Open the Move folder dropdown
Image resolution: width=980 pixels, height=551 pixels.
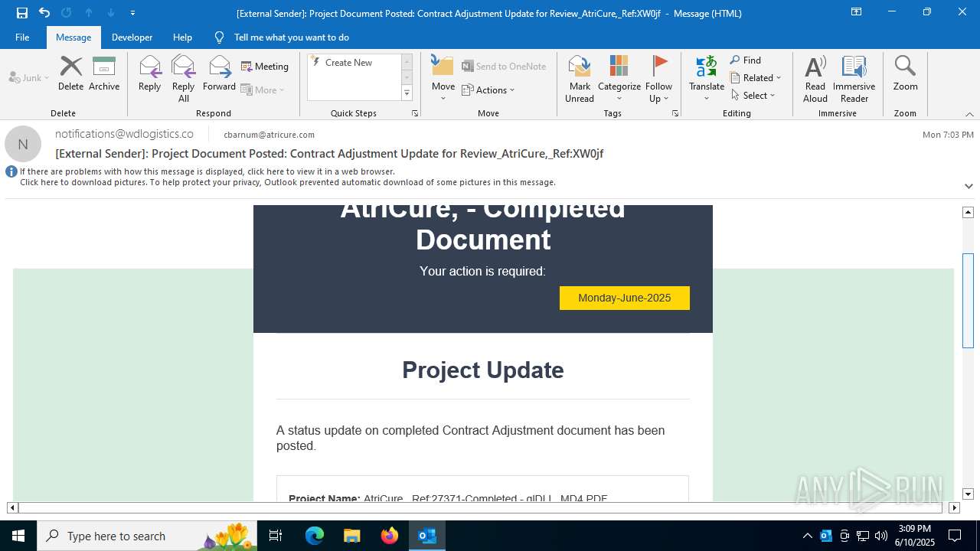[x=443, y=78]
